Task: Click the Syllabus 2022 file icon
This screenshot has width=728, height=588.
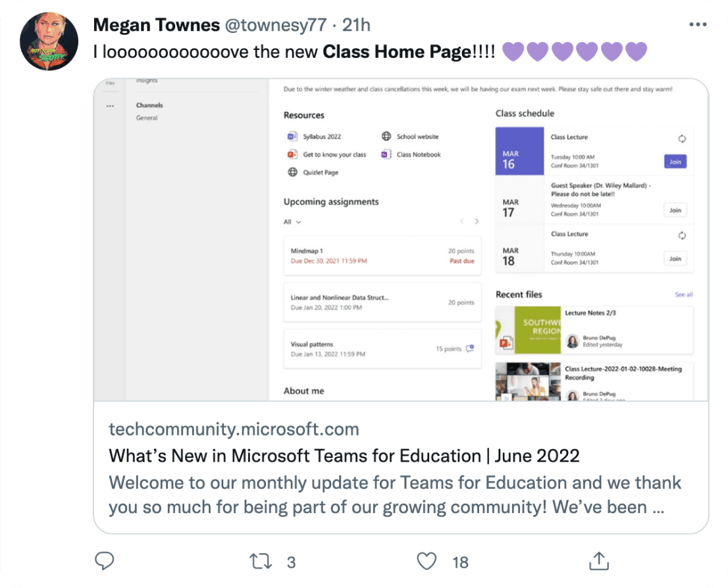Action: click(293, 137)
